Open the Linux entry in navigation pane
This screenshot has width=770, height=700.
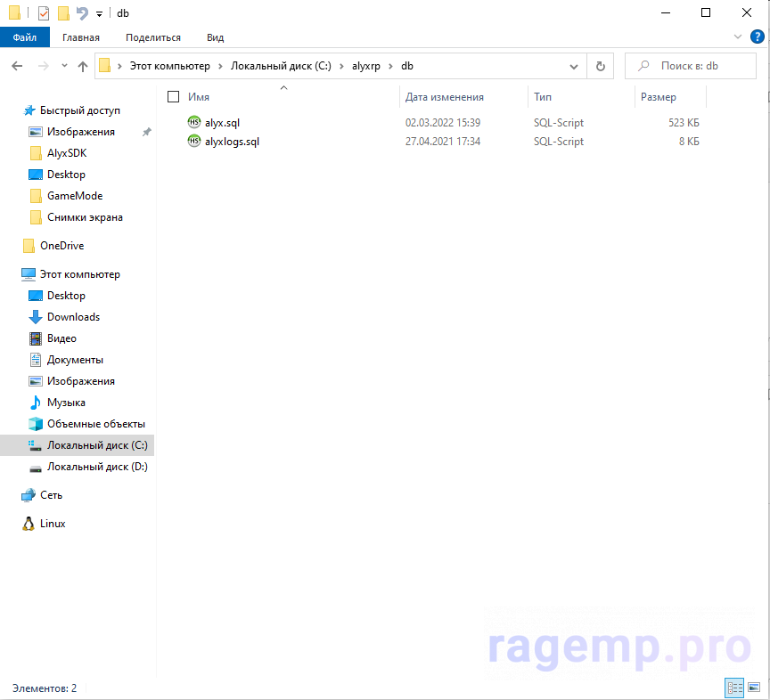click(x=52, y=524)
